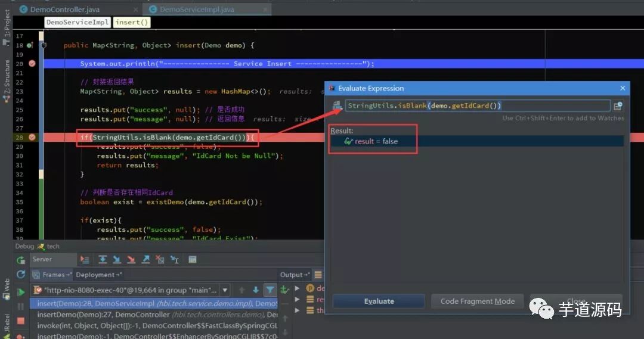Click the expression input field
Screen dimensions: 644x339
[x=477, y=106]
